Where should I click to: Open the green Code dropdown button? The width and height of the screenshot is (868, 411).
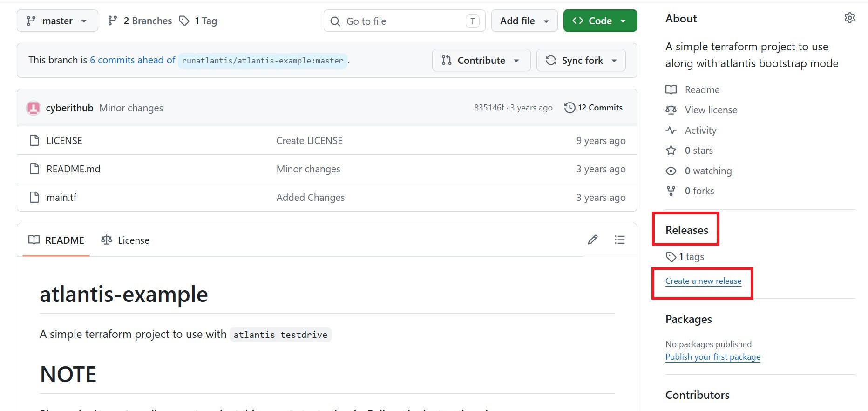click(x=600, y=21)
